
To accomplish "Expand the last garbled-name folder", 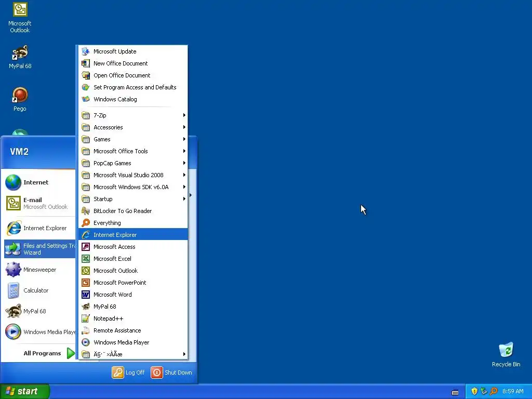I will coord(133,354).
